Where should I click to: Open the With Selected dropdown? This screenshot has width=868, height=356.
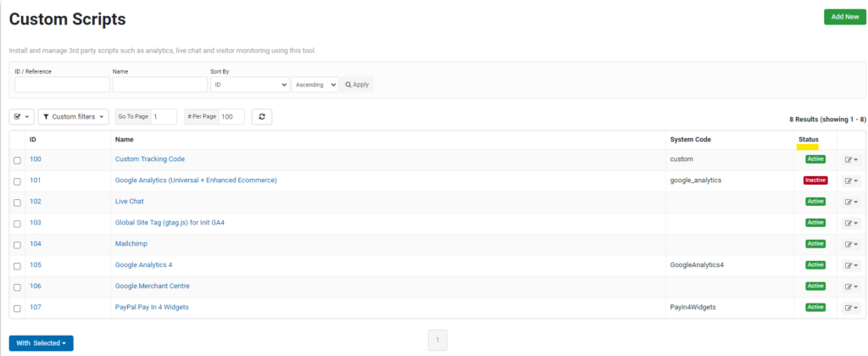41,343
